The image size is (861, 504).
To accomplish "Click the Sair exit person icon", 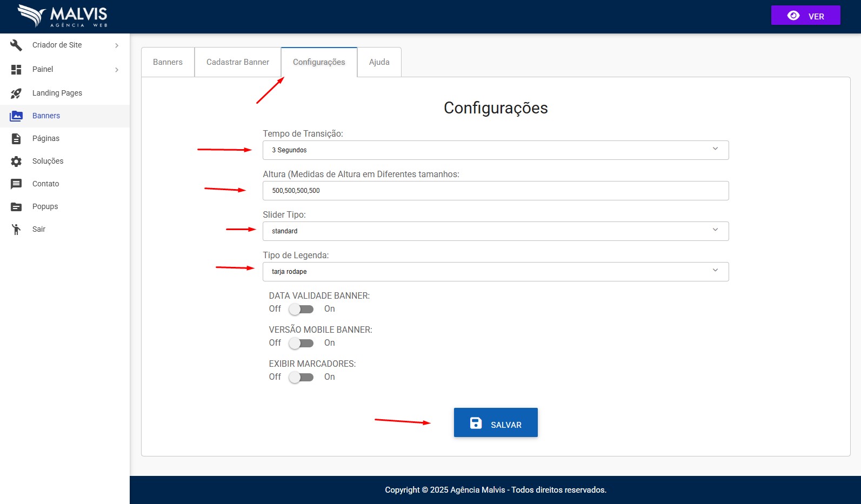I will coord(16,230).
